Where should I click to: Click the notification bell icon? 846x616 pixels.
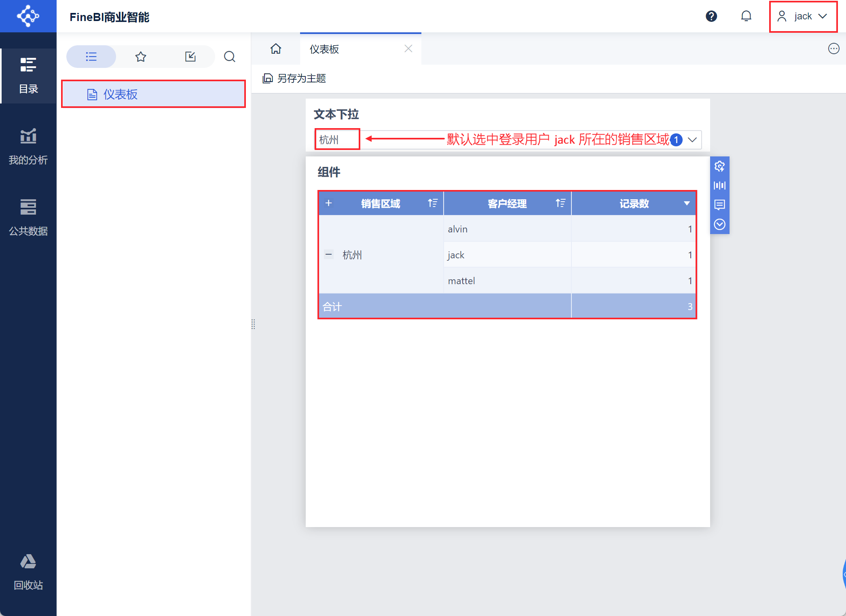tap(746, 16)
